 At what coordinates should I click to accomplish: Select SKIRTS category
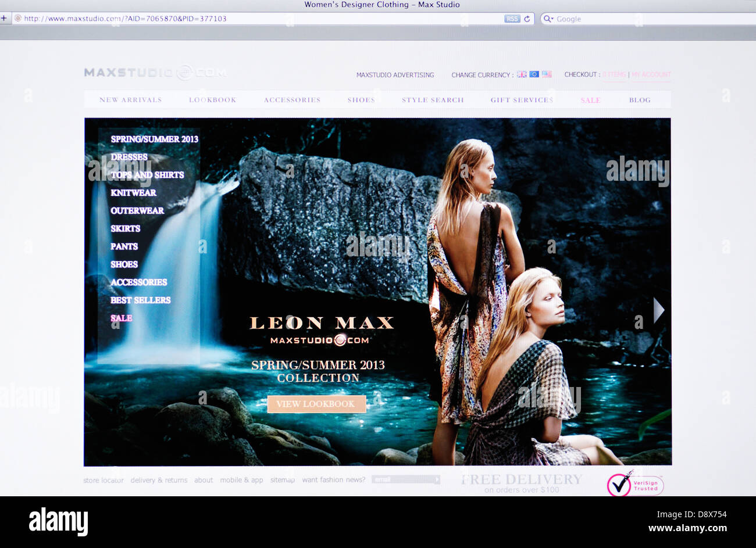(x=126, y=229)
